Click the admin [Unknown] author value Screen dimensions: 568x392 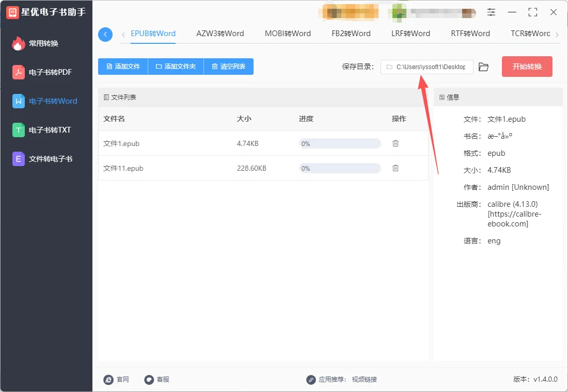tap(518, 187)
